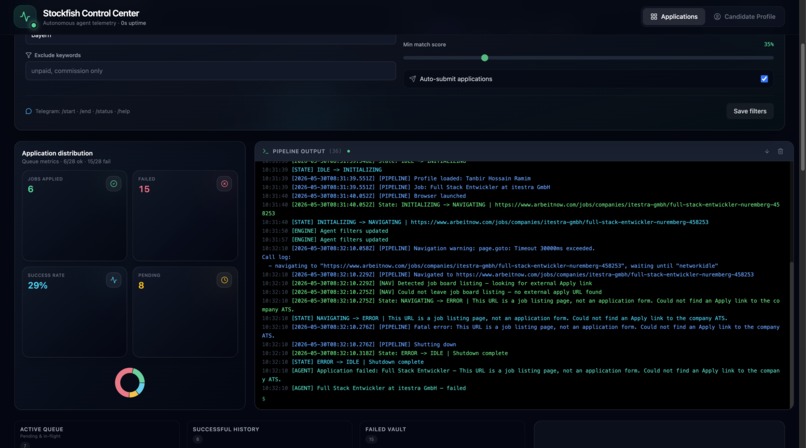Click the first 'Agent filters updated' log line
Screen dimensions: 806x448
click(325, 231)
